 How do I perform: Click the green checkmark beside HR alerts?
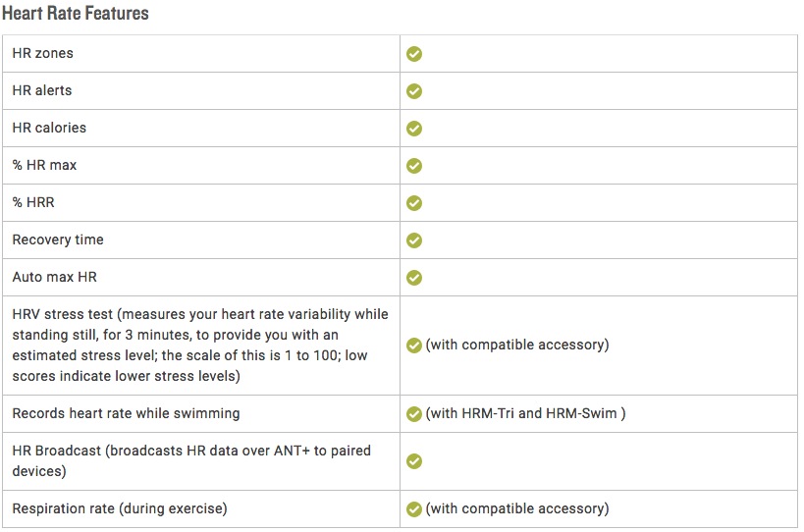tap(414, 91)
